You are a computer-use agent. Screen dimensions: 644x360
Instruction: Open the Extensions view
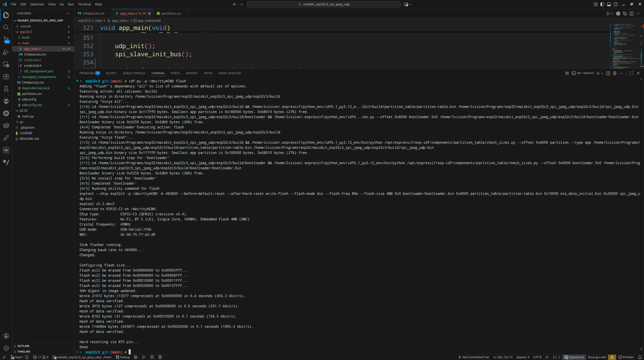6,76
